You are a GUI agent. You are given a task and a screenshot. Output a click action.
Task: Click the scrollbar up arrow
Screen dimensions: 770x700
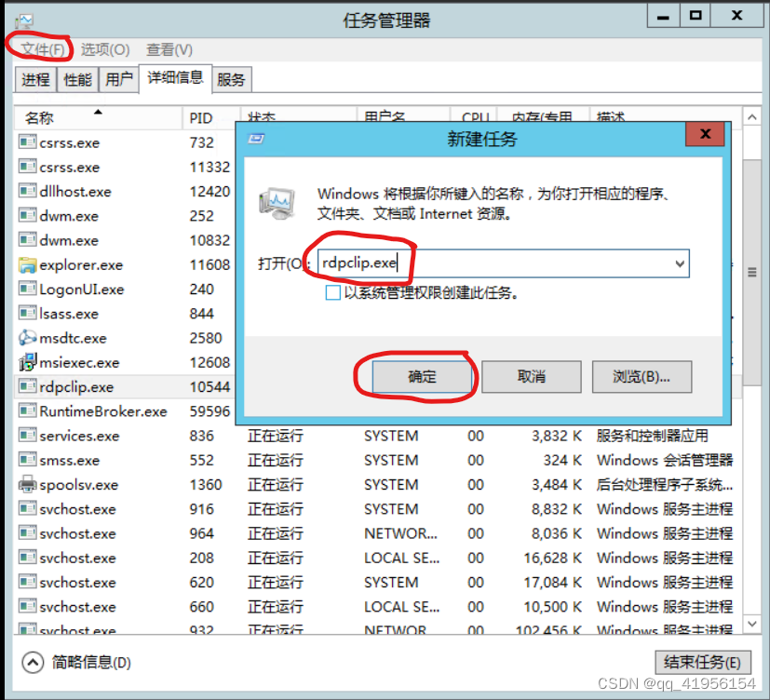pyautogui.click(x=751, y=117)
